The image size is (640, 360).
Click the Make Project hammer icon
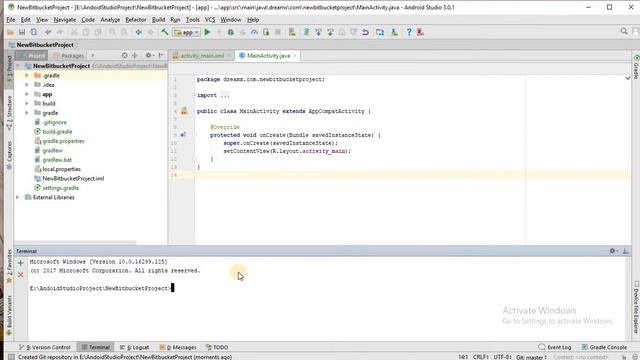coord(164,32)
